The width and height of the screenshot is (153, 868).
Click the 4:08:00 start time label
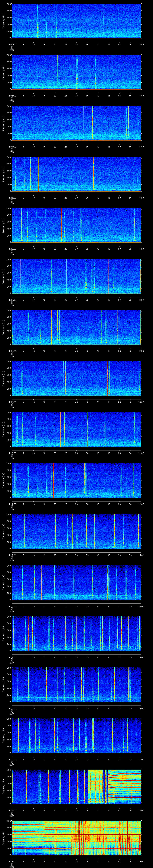point(12,351)
